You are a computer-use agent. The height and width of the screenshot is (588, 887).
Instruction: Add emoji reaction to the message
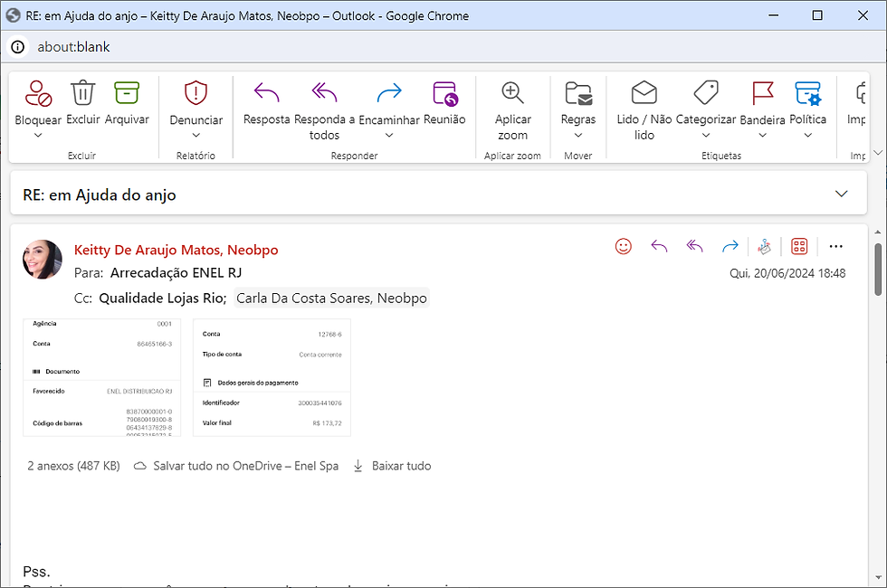click(x=623, y=246)
